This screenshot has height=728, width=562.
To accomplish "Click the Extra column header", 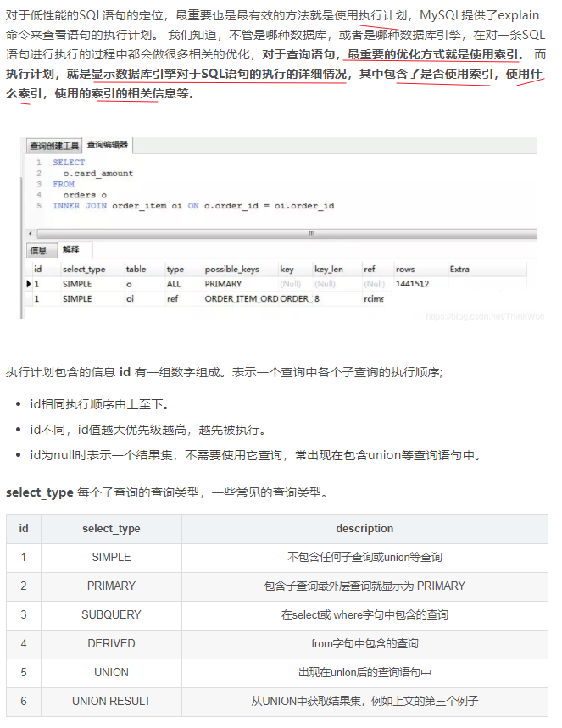I will (x=459, y=270).
